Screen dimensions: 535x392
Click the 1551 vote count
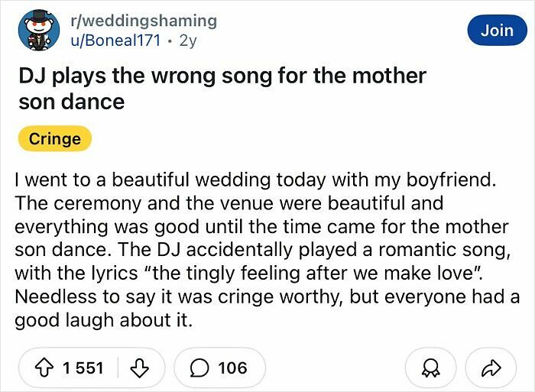click(83, 368)
